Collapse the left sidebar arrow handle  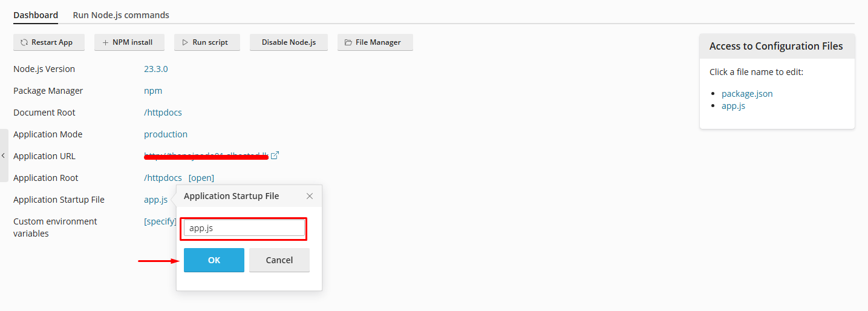[4, 155]
